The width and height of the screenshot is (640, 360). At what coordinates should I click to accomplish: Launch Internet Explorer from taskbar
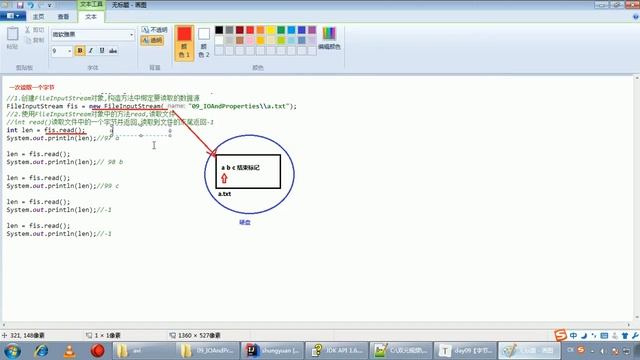click(41, 351)
